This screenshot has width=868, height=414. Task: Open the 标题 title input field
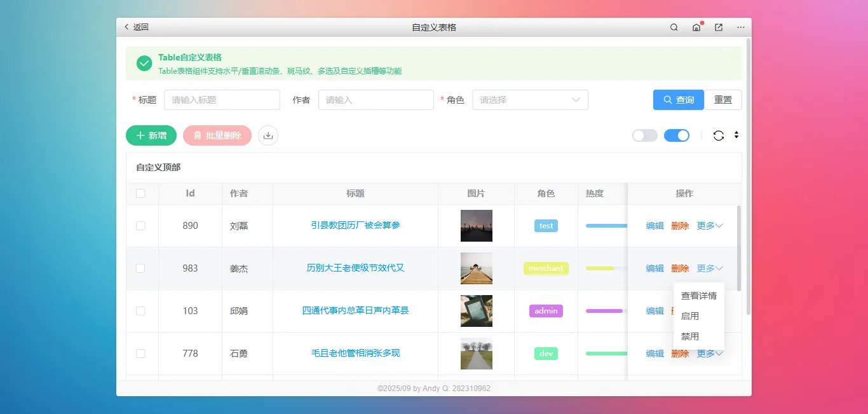(222, 100)
